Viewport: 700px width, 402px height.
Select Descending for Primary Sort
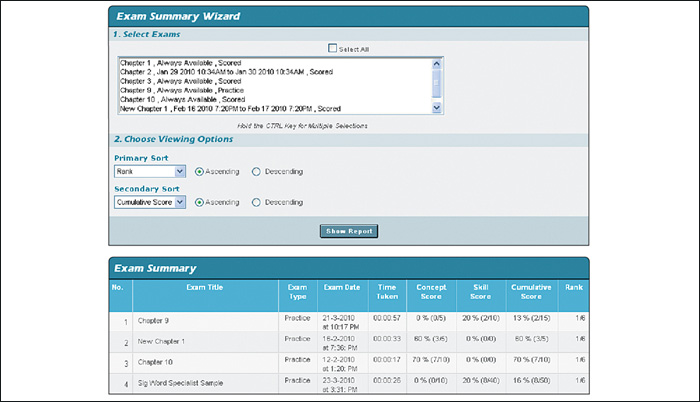pyautogui.click(x=256, y=171)
